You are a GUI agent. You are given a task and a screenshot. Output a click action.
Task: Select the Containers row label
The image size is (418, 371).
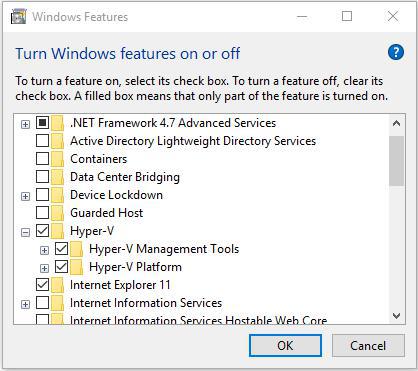(99, 159)
